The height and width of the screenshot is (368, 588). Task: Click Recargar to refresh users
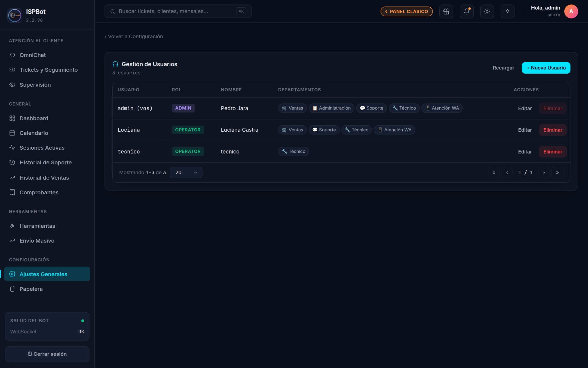[503, 68]
